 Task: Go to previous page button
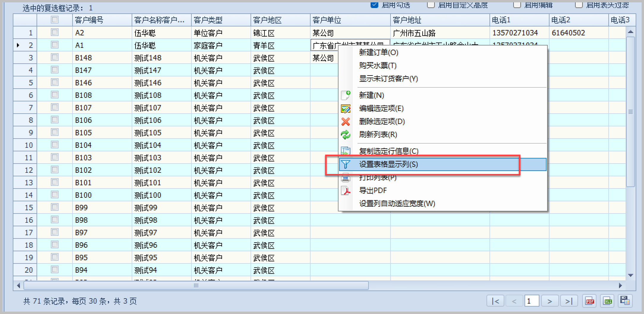[x=514, y=301]
